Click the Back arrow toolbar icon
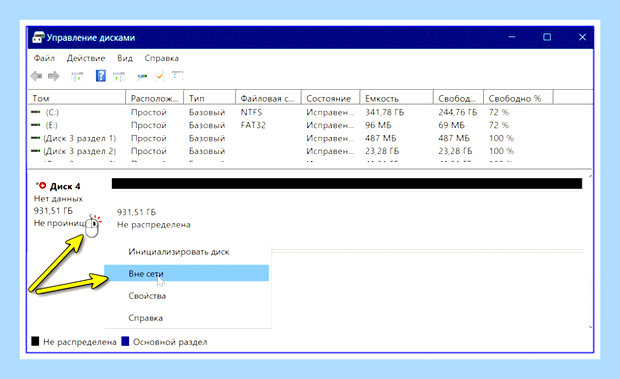 [x=36, y=76]
